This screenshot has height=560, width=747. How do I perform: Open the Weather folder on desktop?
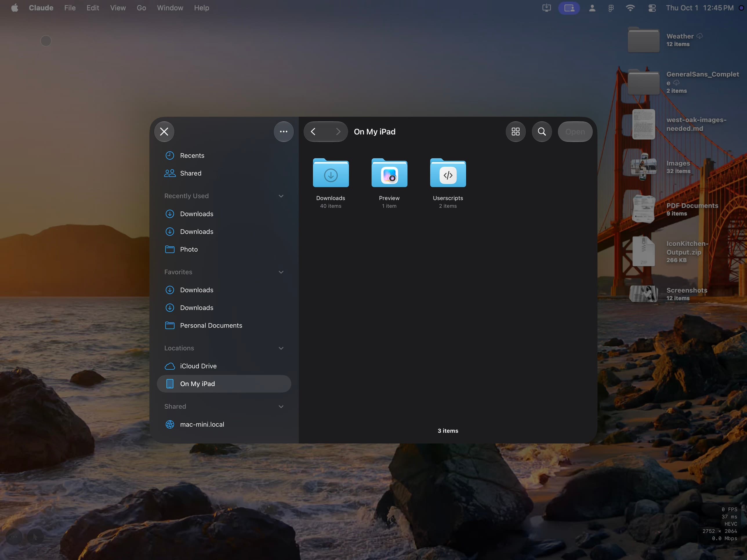coord(643,40)
